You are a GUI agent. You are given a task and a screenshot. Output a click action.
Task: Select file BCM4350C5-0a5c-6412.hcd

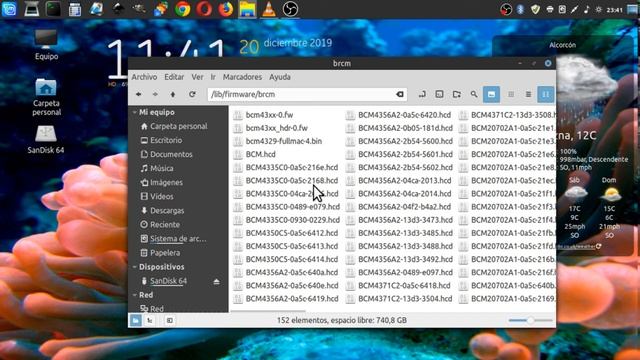tap(292, 233)
